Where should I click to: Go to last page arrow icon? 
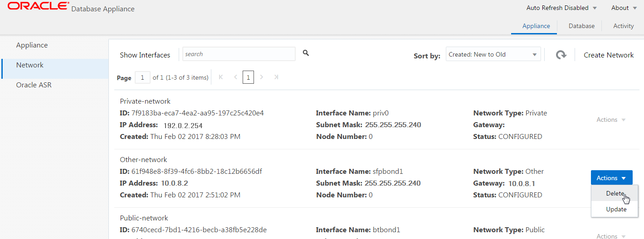[276, 77]
